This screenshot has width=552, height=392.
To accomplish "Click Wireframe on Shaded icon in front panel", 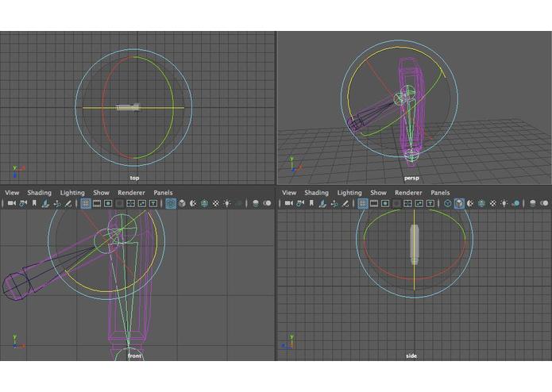I will (x=205, y=203).
